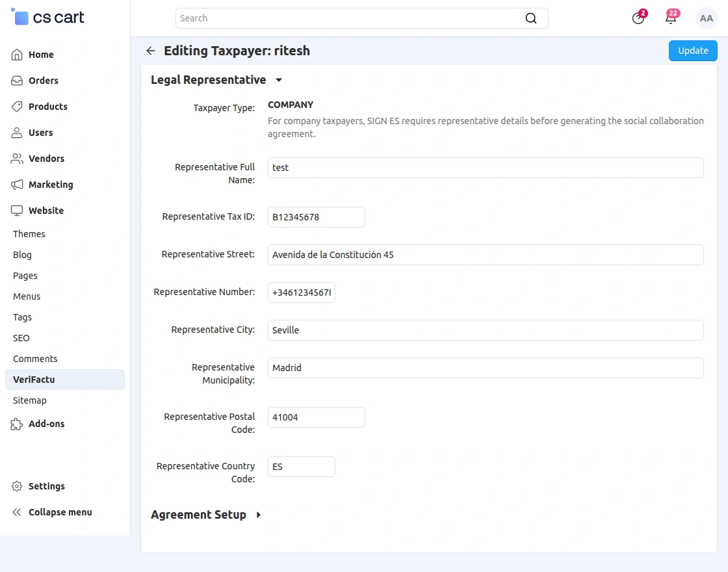Open the notifications bell icon
Screen dimensions: 728x572
coord(671,18)
